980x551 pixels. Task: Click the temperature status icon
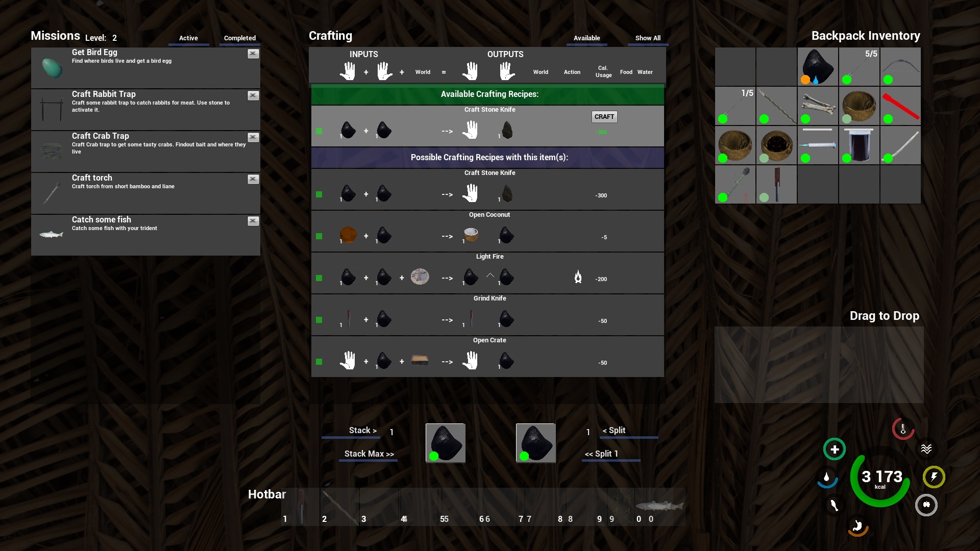click(x=902, y=429)
